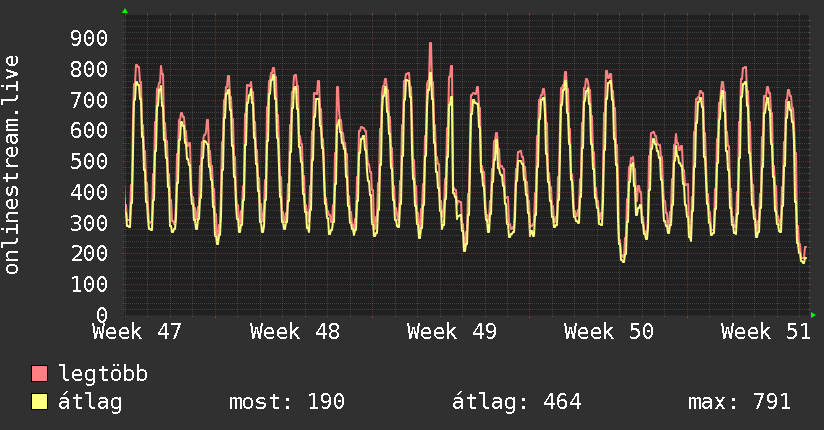Click the 'max: 791' statistic
824x430 pixels.
tap(739, 402)
